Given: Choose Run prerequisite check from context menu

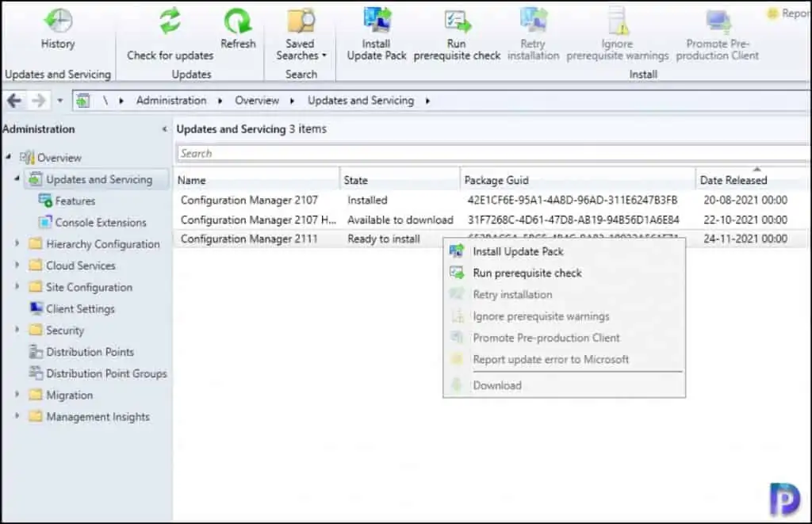Looking at the screenshot, I should pyautogui.click(x=565, y=273).
